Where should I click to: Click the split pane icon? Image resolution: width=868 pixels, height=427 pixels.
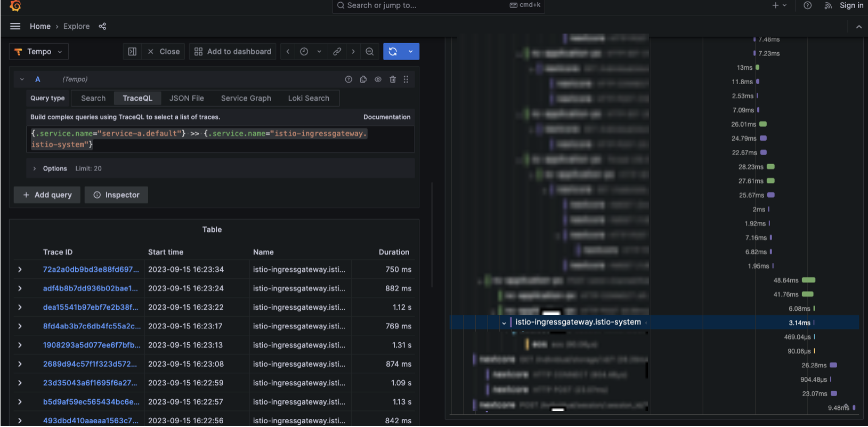[132, 52]
